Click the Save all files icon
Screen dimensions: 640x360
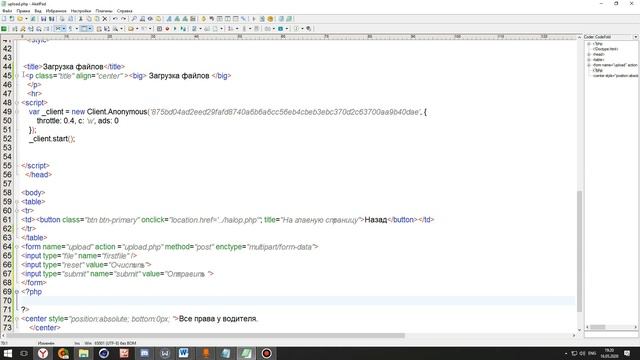(x=52, y=19)
